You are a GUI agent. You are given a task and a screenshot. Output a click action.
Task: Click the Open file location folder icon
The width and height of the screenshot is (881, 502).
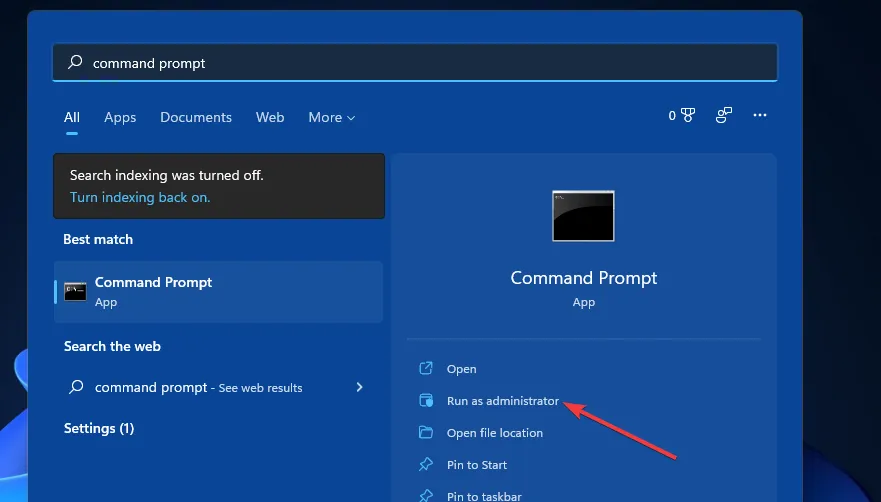click(426, 433)
